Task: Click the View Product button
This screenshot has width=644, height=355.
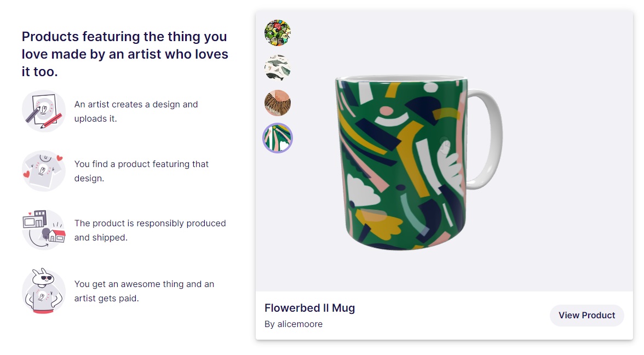Action: click(586, 315)
